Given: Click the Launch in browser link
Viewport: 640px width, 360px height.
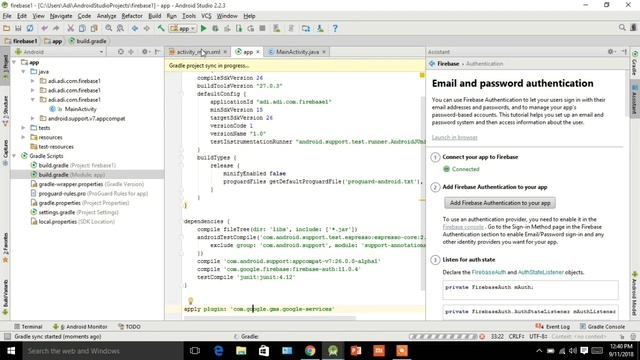Looking at the screenshot, I should [x=454, y=138].
